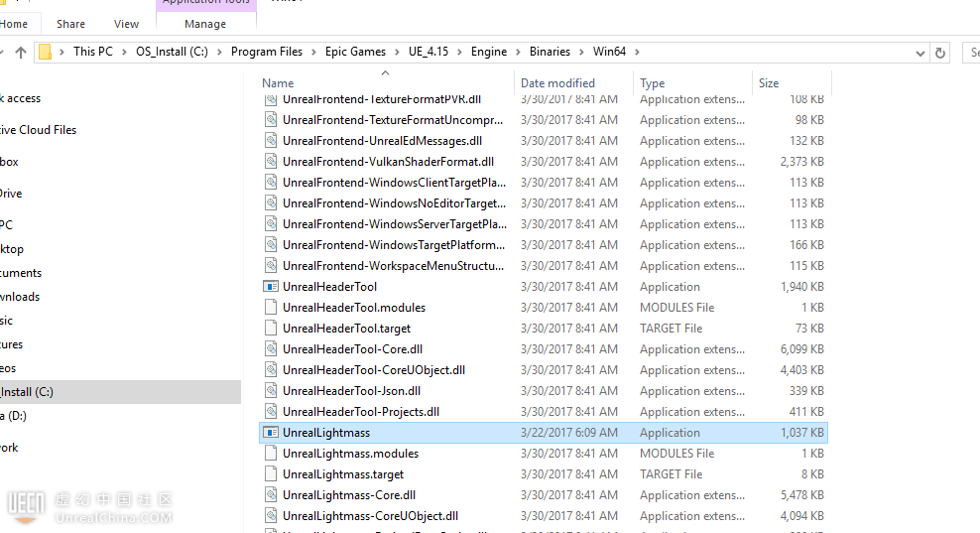The image size is (980, 533).
Task: Open Downloads in navigation pane
Action: click(x=20, y=297)
